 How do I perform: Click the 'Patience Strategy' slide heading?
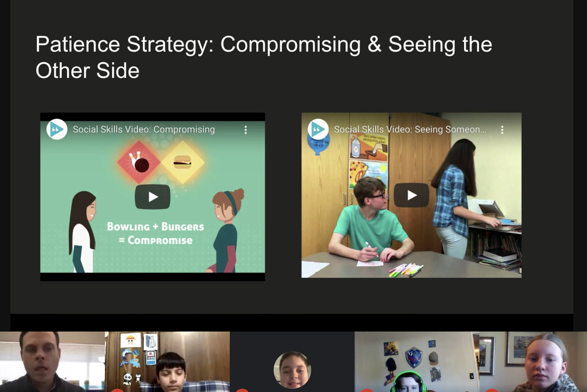(264, 57)
